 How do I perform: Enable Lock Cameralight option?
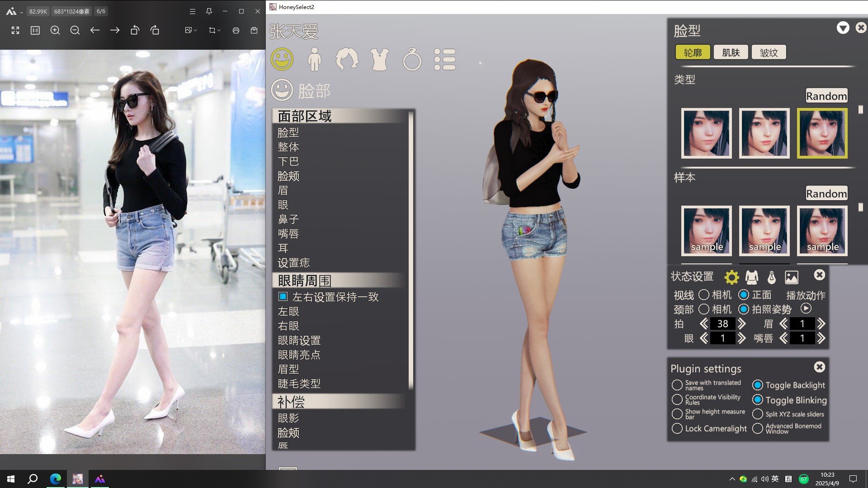[x=677, y=428]
